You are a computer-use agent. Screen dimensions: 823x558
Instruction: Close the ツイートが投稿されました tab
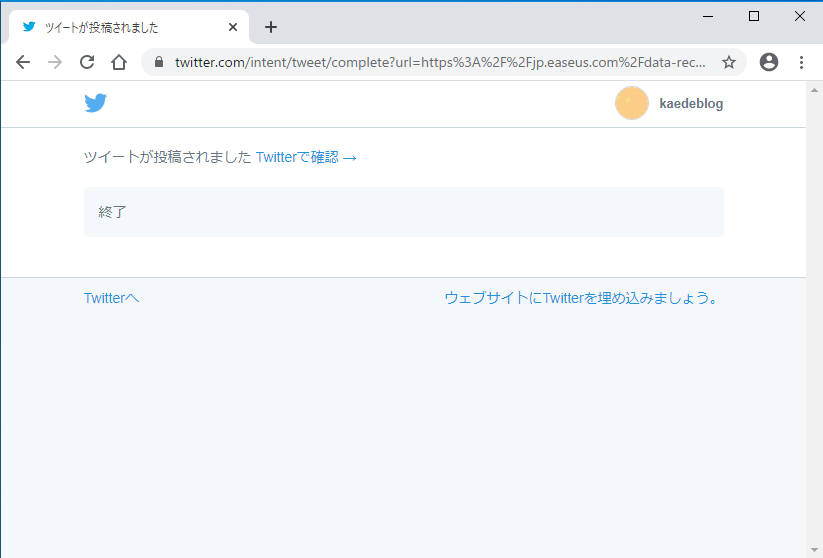[x=233, y=27]
